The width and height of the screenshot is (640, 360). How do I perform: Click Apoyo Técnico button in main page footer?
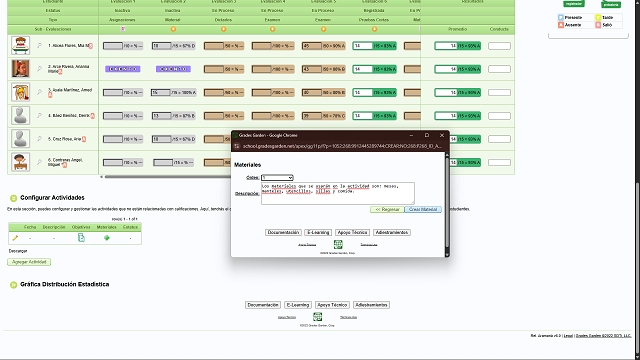[332, 305]
